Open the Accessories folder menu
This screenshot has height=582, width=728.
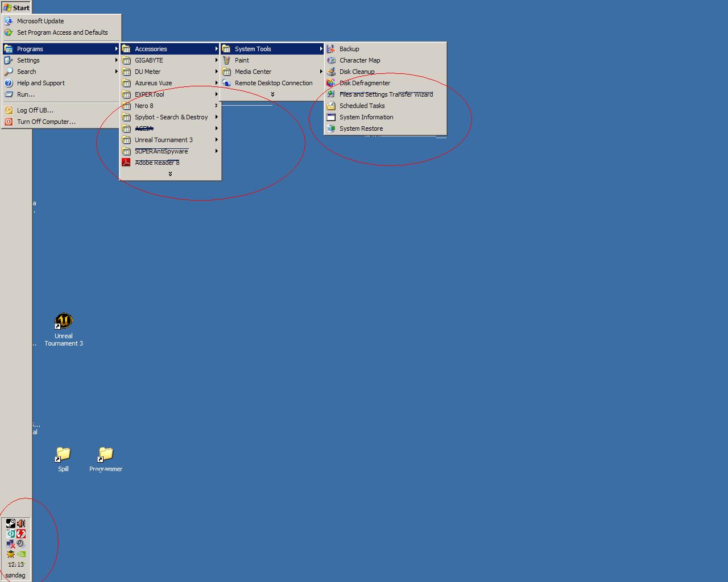click(170, 49)
